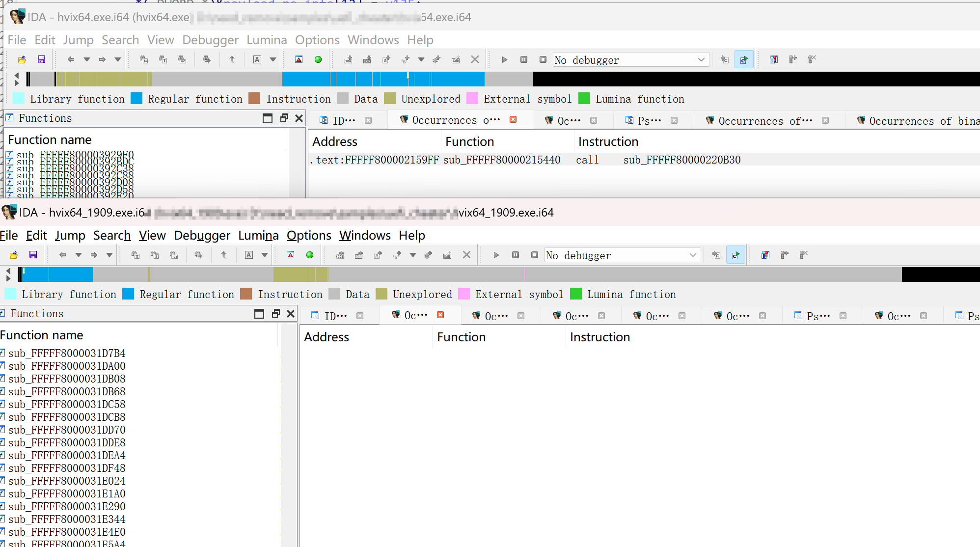Click highlighted Lumina pull icon in top IDA toolbar

coord(744,59)
